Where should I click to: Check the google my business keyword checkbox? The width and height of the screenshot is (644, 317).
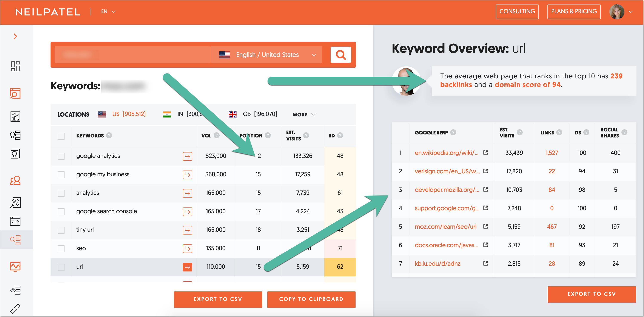coord(61,175)
